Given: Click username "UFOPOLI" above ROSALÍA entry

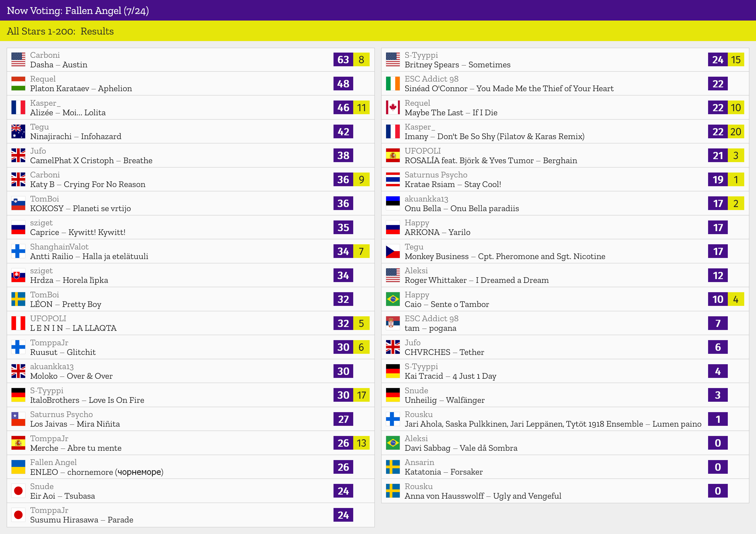Looking at the screenshot, I should [423, 151].
